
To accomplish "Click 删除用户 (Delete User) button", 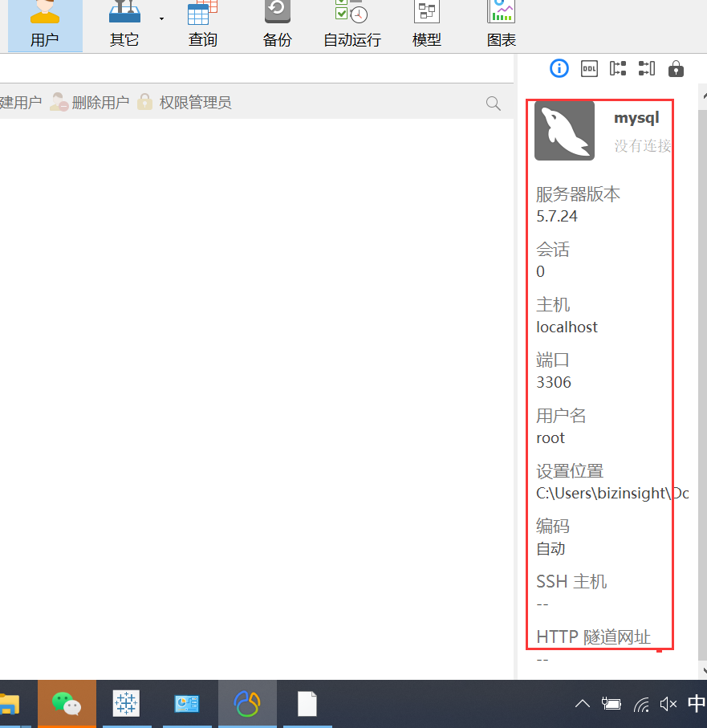I will click(x=90, y=102).
